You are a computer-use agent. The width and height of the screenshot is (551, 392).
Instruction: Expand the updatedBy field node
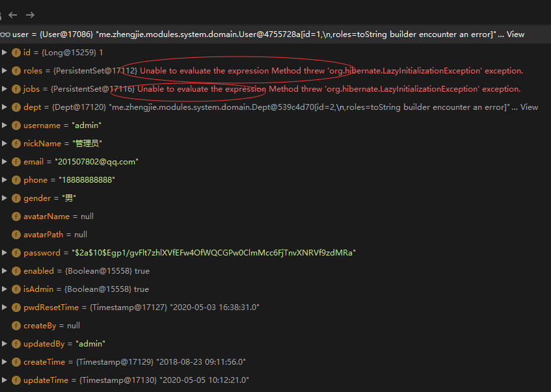pos(4,343)
